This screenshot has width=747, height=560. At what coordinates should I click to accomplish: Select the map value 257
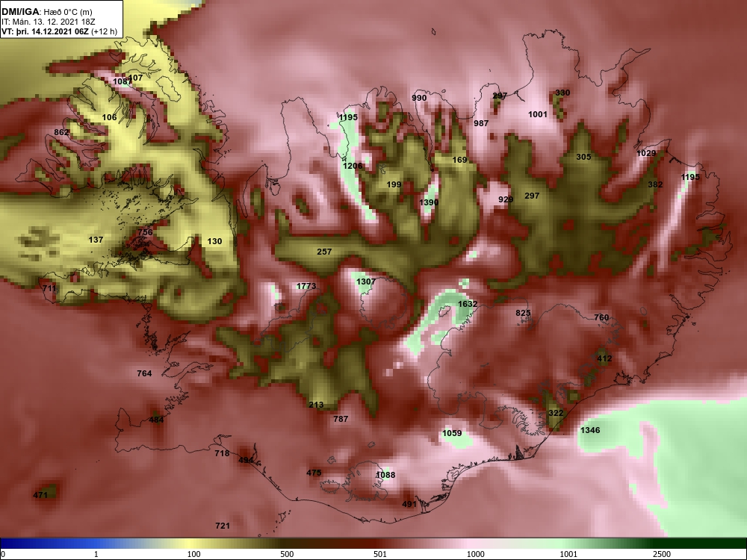coord(324,252)
